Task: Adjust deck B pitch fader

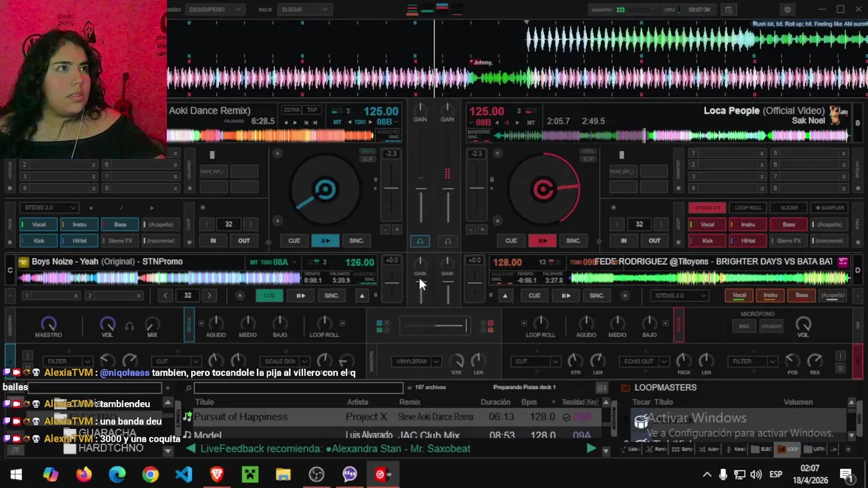Action: coord(477,189)
